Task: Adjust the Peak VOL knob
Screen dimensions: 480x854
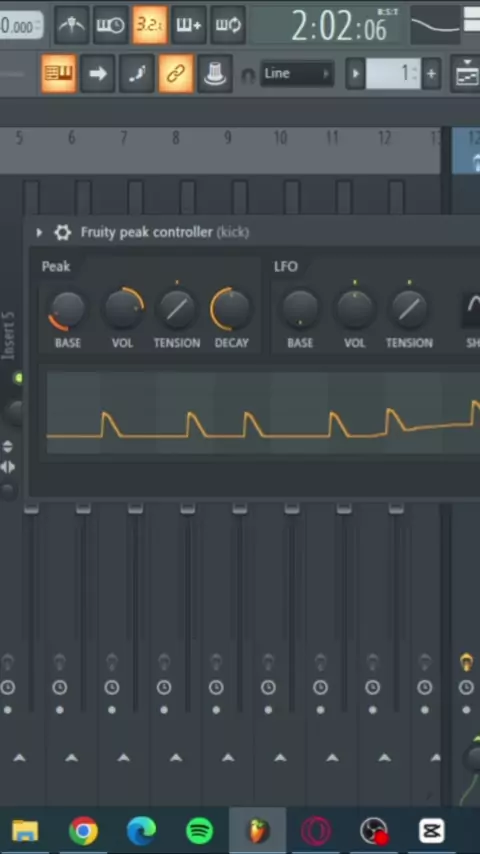Action: click(124, 309)
